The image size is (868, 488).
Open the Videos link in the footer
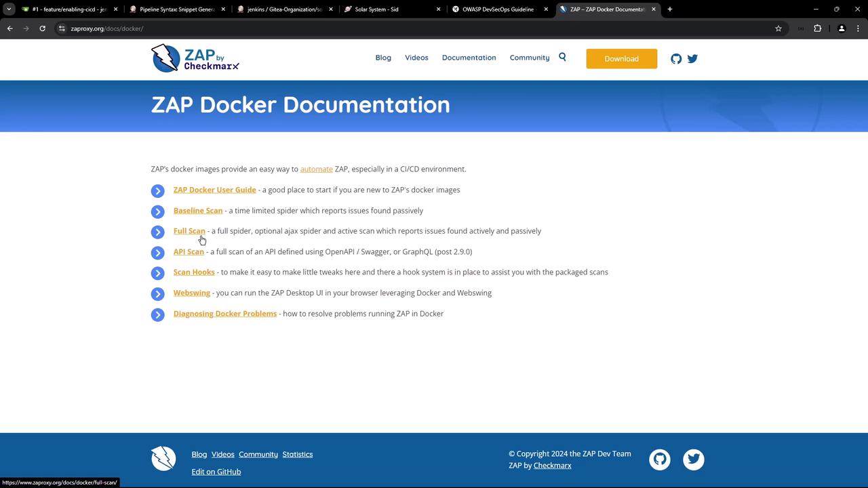point(223,454)
